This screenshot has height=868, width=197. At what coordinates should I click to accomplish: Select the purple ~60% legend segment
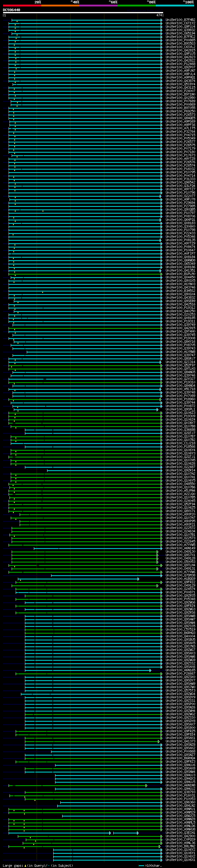pyautogui.click(x=98, y=6)
